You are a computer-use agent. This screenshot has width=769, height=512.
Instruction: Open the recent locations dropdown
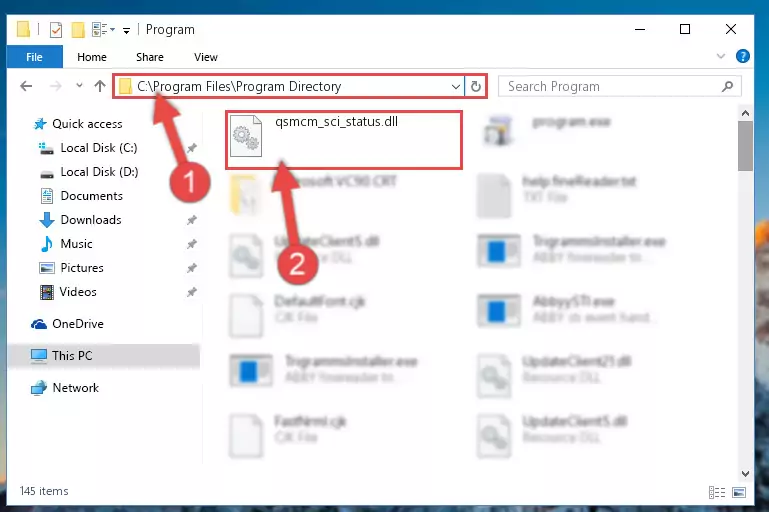point(79,86)
